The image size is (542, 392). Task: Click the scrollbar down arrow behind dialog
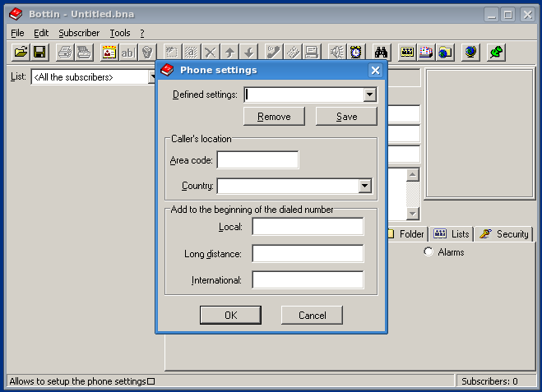[412, 214]
